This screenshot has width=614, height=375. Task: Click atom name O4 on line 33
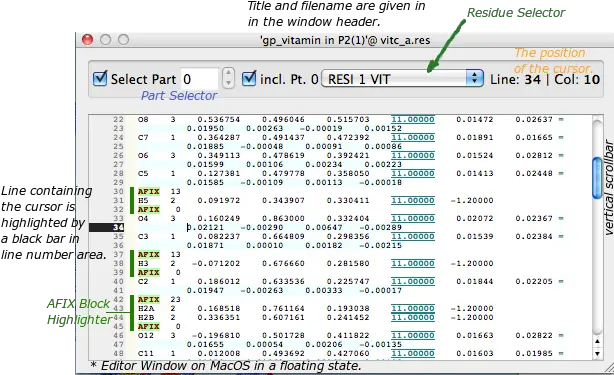click(143, 218)
